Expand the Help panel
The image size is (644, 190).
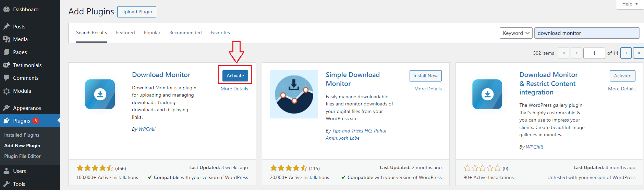[x=630, y=4]
